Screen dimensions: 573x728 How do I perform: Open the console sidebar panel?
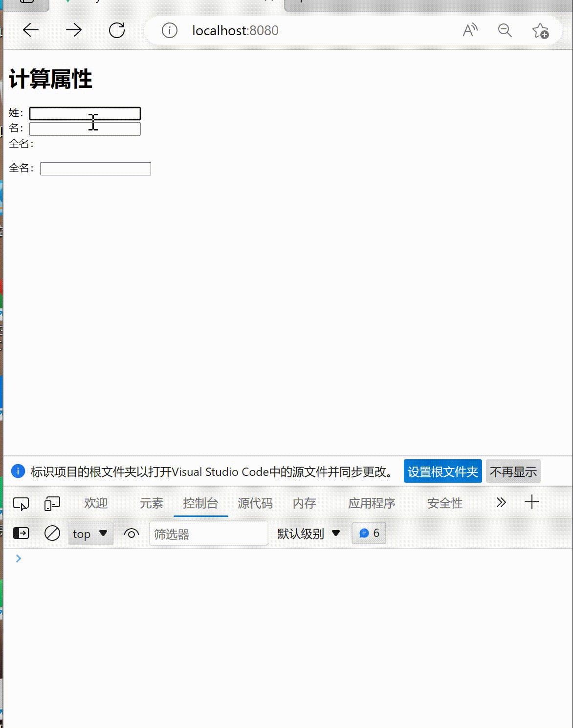click(x=21, y=533)
